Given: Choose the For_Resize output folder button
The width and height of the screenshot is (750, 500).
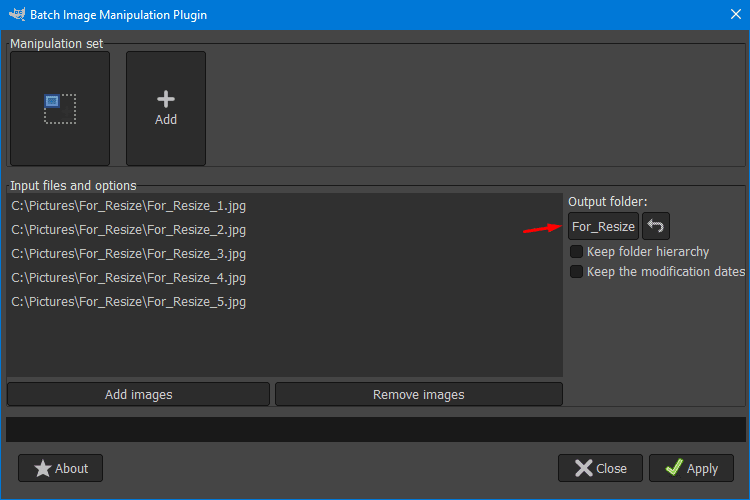Looking at the screenshot, I should pyautogui.click(x=603, y=226).
